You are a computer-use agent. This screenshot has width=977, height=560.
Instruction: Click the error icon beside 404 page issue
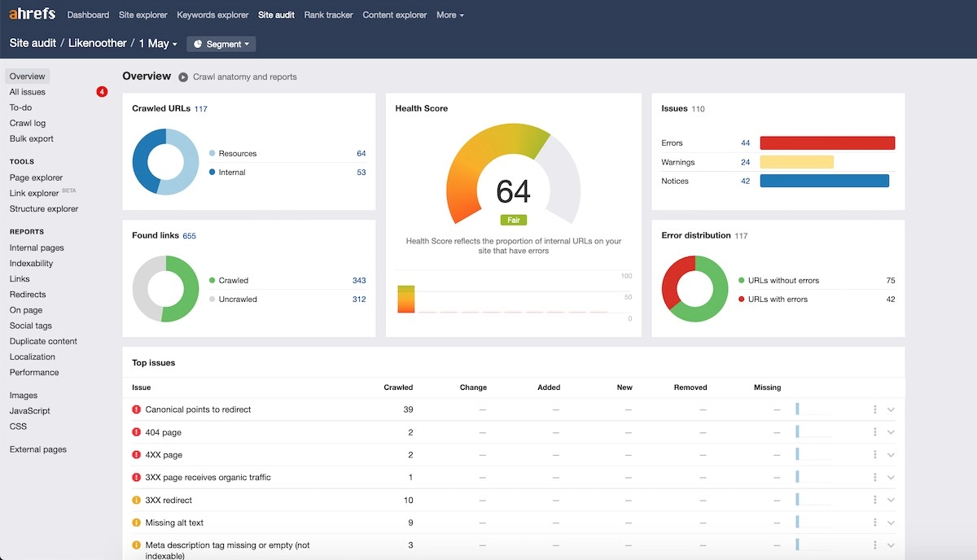136,432
